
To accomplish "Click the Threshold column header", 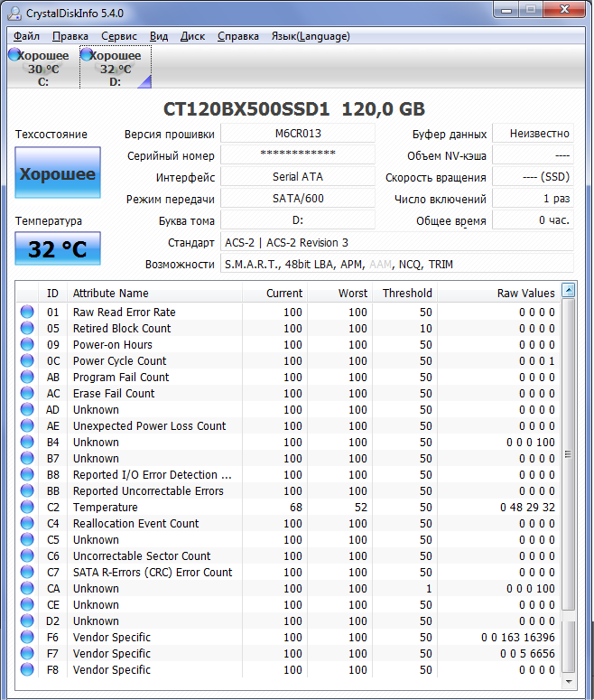I will pos(404,293).
